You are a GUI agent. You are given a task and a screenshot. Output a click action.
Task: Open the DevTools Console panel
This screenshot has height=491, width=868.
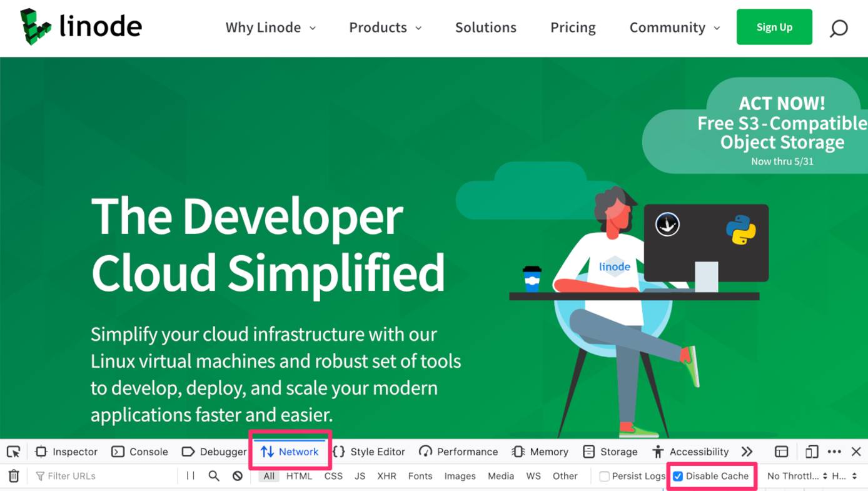tap(139, 452)
